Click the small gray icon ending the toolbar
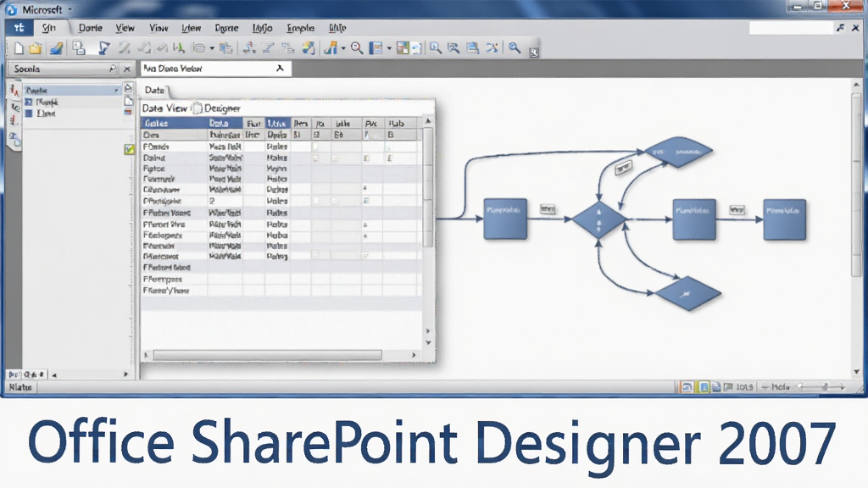This screenshot has width=868, height=488. pyautogui.click(x=534, y=53)
